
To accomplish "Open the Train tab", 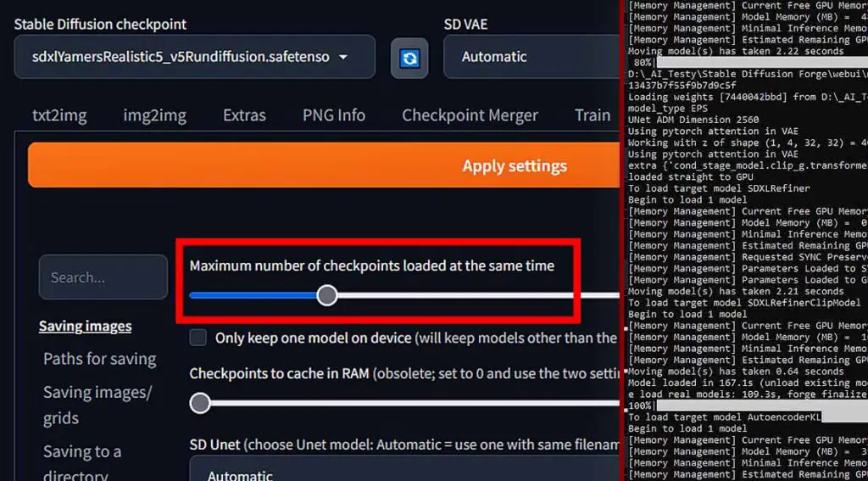I will coord(592,115).
